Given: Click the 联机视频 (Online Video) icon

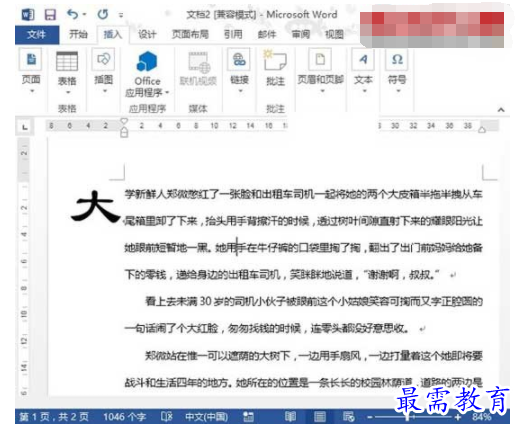Looking at the screenshot, I should pyautogui.click(x=198, y=62).
